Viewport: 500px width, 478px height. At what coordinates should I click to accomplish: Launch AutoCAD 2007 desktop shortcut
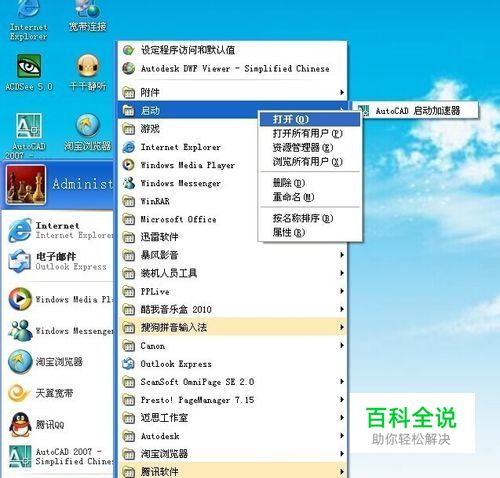point(29,136)
